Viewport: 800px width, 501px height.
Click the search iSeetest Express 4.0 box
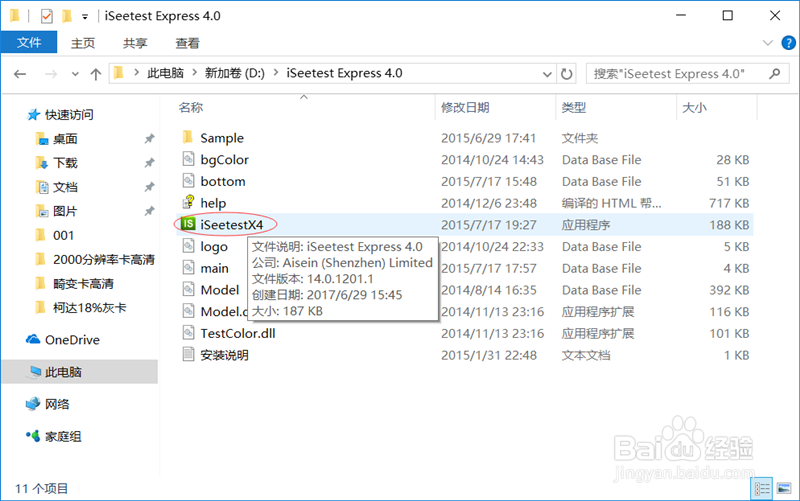tap(687, 73)
